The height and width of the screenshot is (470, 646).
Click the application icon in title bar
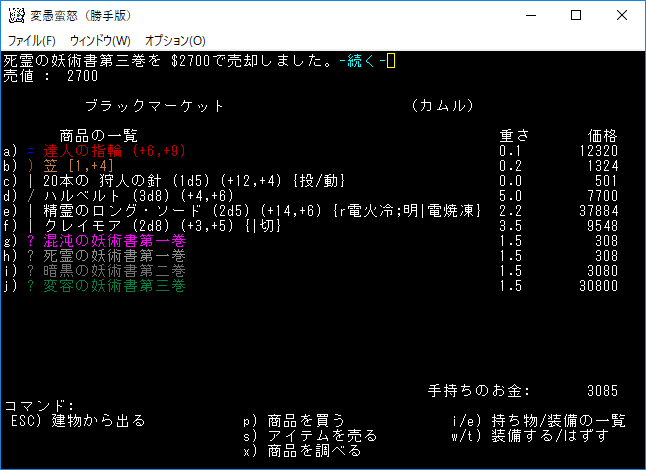tap(16, 16)
